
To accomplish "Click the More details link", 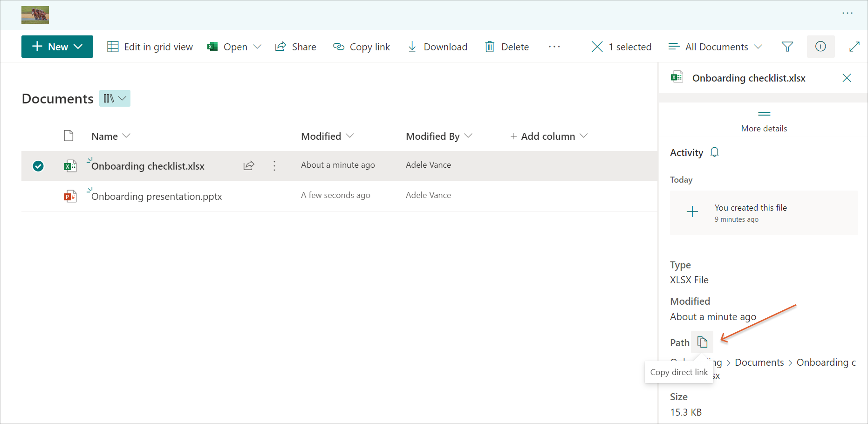I will [764, 129].
